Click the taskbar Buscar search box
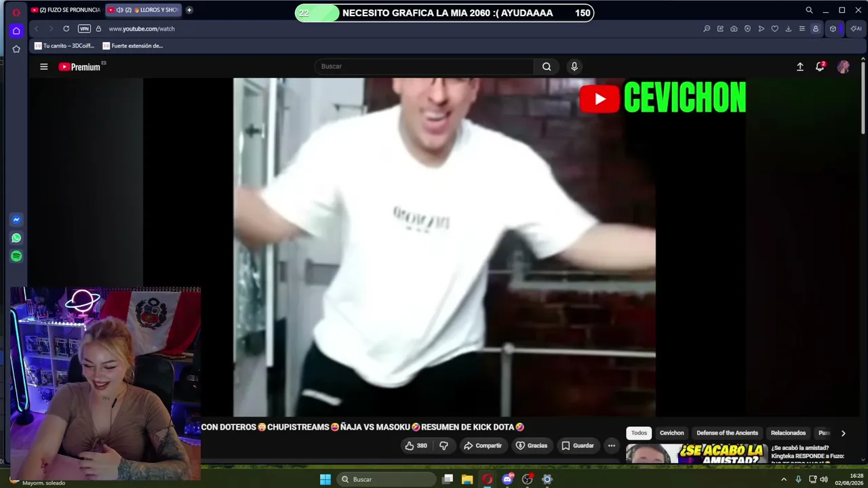Image resolution: width=868 pixels, height=488 pixels. click(387, 479)
